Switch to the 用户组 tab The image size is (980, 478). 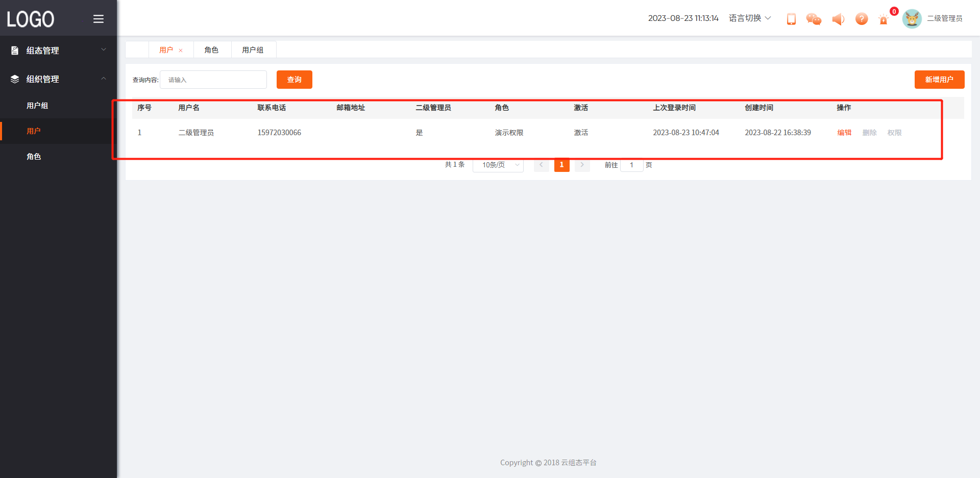pos(253,50)
